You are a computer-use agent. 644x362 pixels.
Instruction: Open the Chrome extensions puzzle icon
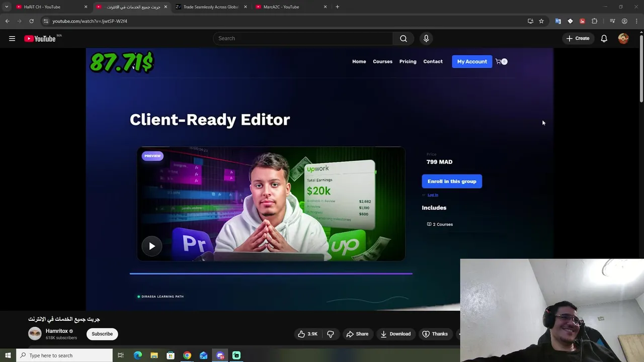click(x=594, y=21)
